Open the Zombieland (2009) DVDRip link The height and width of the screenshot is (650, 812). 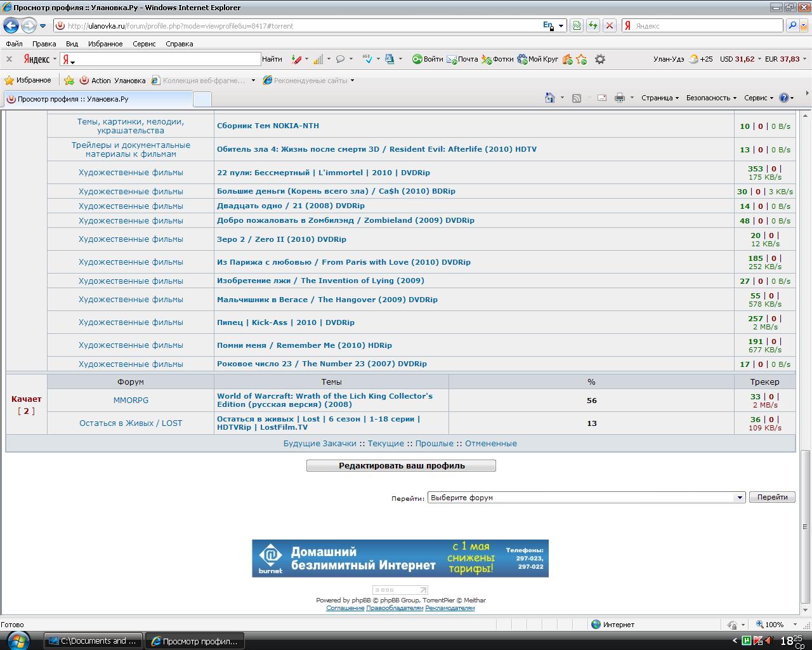click(346, 220)
